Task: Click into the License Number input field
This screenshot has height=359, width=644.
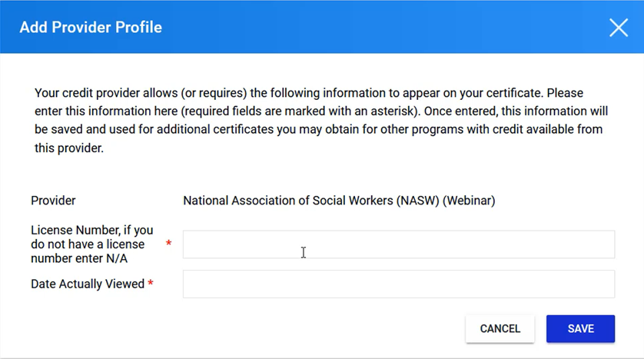Action: [x=399, y=244]
